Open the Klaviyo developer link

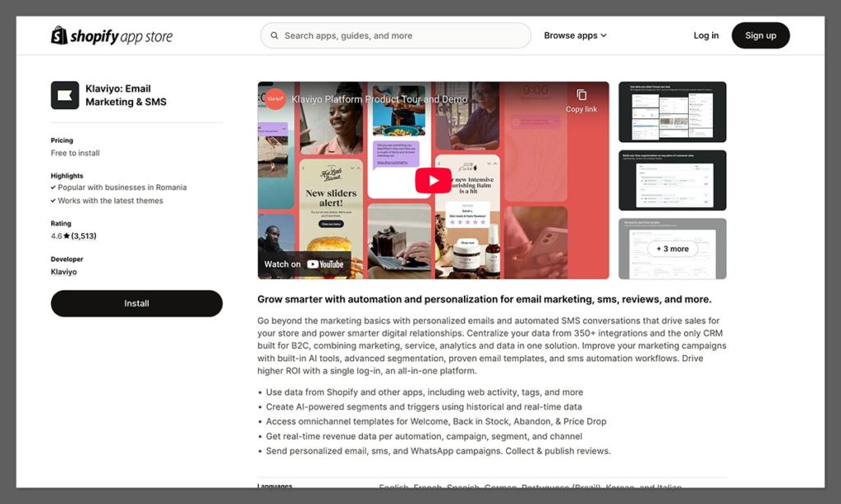[63, 272]
